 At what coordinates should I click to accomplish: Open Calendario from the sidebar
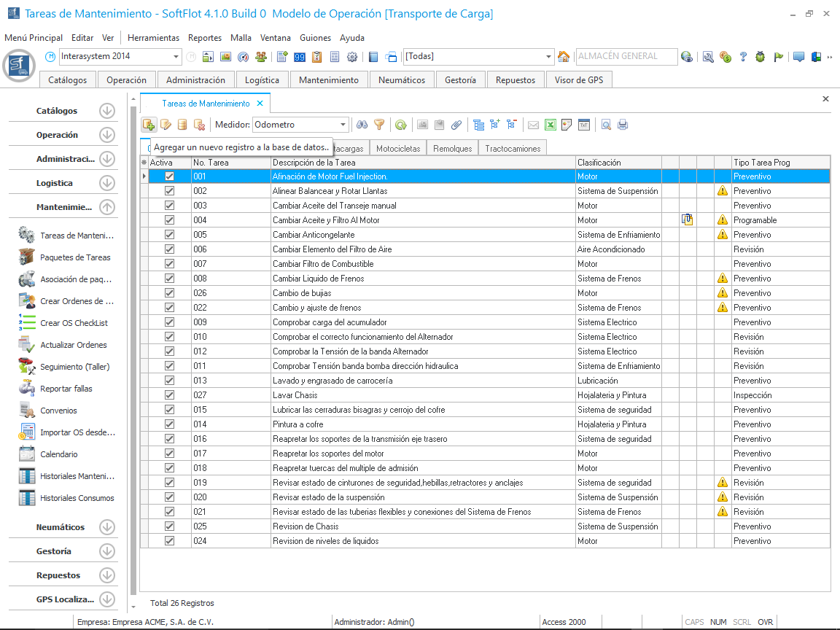tap(59, 454)
